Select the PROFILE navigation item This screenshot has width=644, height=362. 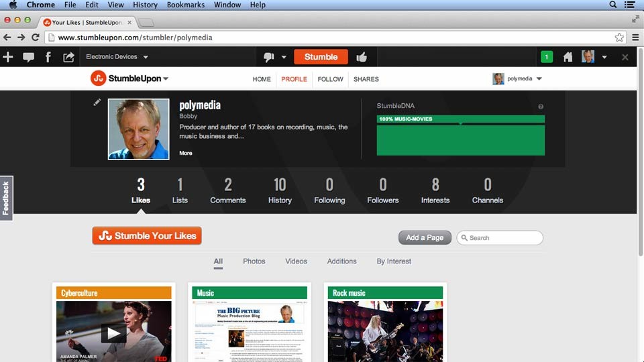(294, 79)
